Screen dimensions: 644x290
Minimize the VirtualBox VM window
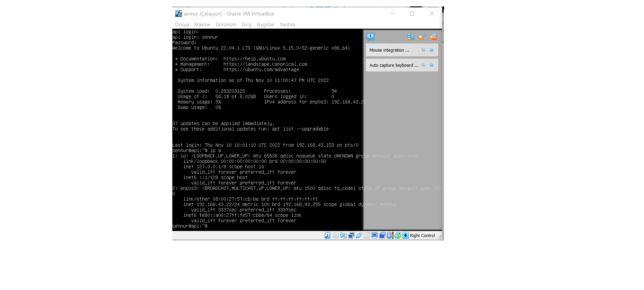pyautogui.click(x=392, y=13)
